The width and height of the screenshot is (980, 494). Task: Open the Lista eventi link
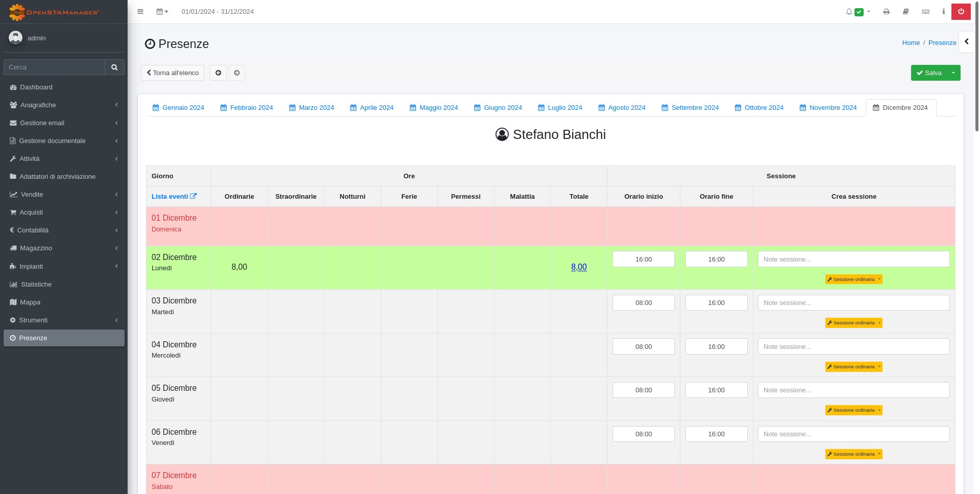coord(174,197)
